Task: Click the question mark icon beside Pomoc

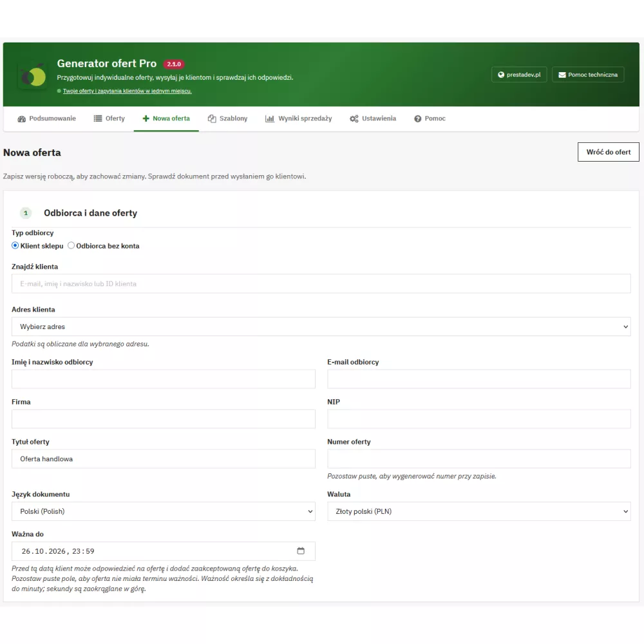Action: 418,118
